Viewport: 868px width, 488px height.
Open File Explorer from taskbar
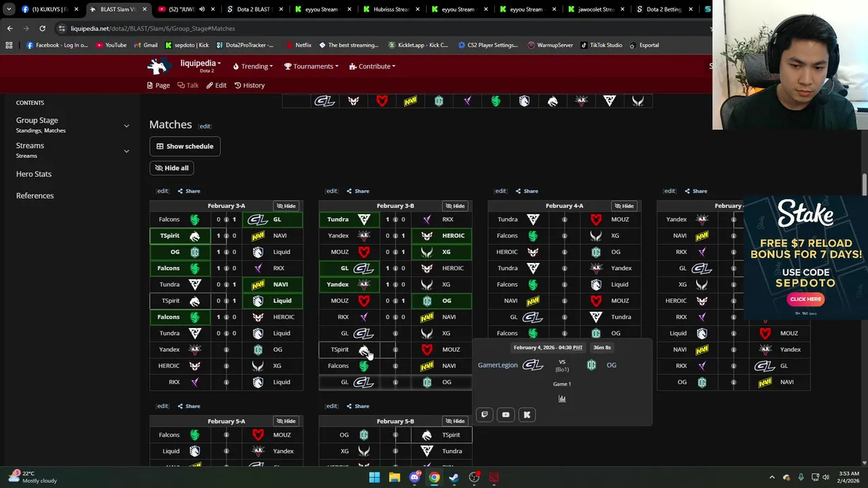click(x=394, y=477)
